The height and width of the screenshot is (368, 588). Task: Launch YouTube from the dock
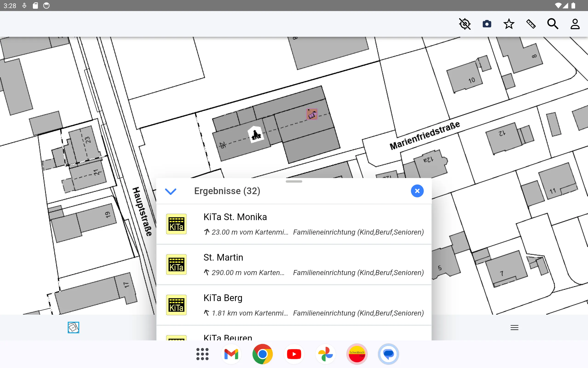click(x=294, y=354)
